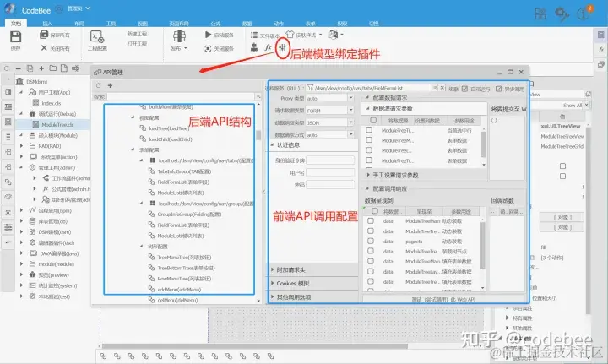Click the refresh icon in API management panel

coord(99,85)
